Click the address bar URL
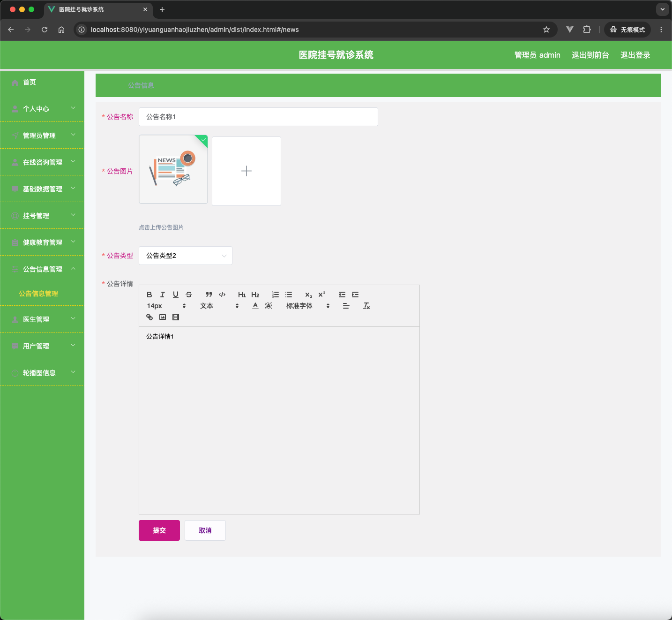Image resolution: width=672 pixels, height=620 pixels. point(195,30)
